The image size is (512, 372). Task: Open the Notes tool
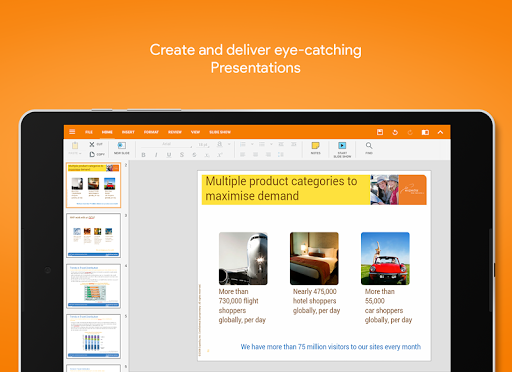[x=315, y=148]
